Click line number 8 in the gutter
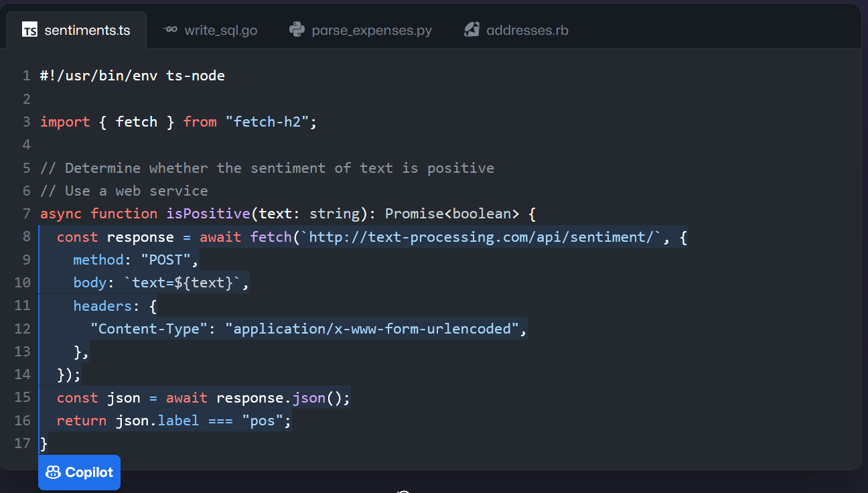 tap(25, 236)
